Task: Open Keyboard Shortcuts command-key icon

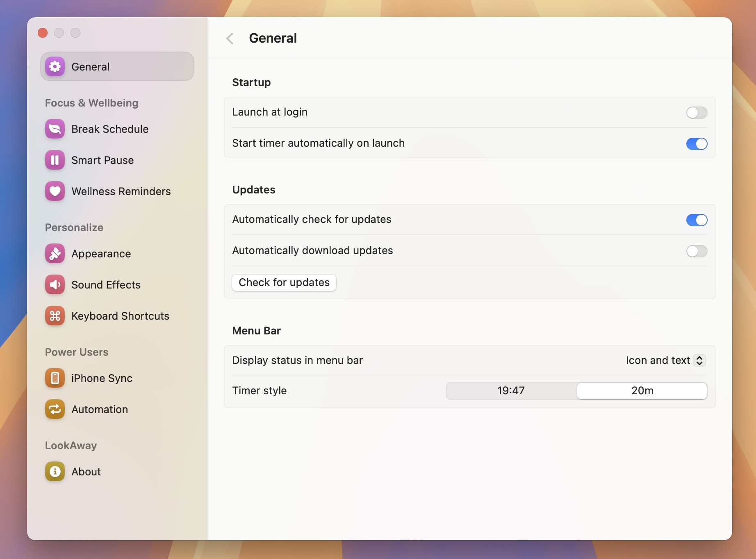Action: (55, 316)
